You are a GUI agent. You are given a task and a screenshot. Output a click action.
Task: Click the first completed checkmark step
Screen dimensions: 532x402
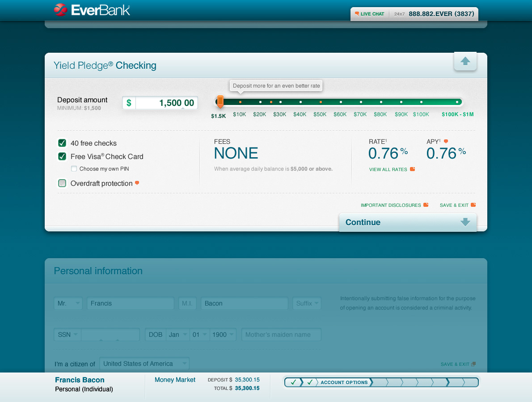click(293, 382)
